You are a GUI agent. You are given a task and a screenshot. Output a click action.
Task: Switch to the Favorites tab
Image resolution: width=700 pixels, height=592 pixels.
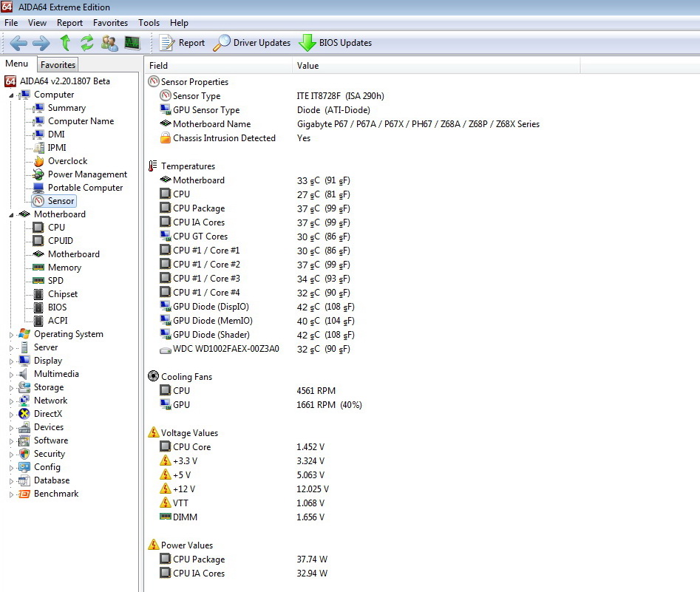(58, 65)
